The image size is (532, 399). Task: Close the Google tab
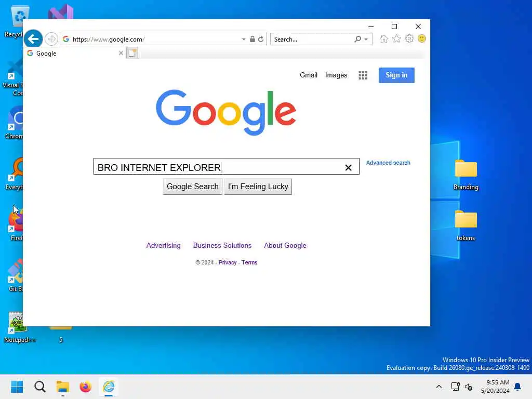click(x=121, y=53)
